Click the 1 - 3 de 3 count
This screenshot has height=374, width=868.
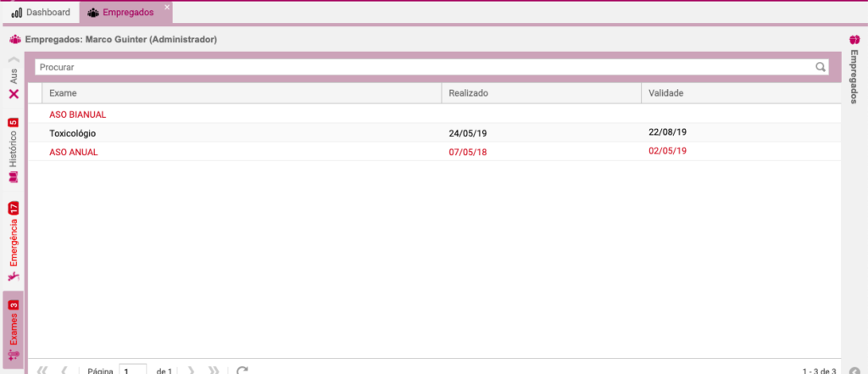[x=820, y=371]
